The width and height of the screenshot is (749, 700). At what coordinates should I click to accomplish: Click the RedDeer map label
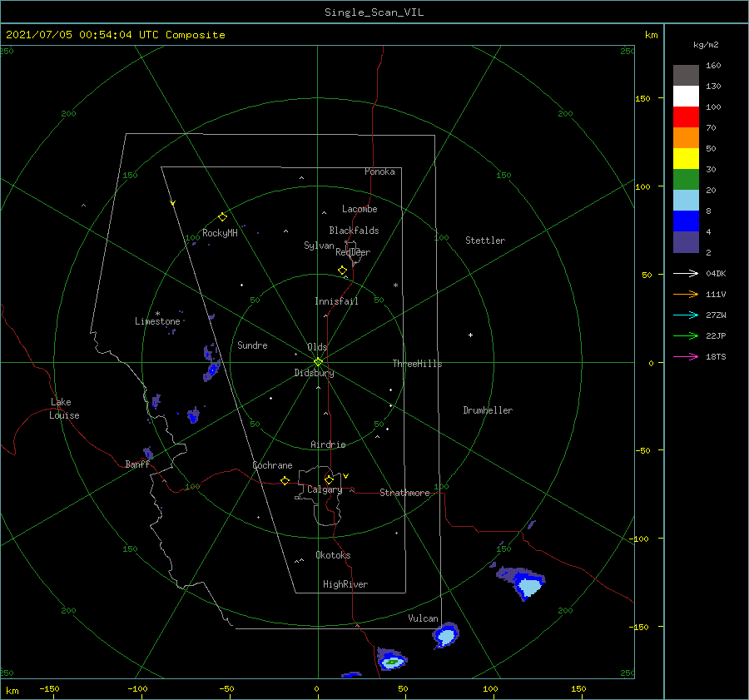coord(353,252)
